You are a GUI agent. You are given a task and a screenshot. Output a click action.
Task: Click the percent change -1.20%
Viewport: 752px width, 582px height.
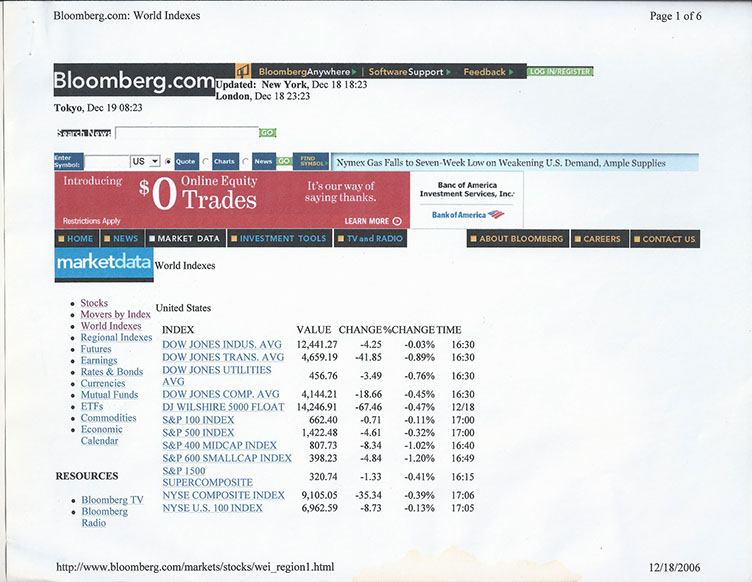[419, 458]
